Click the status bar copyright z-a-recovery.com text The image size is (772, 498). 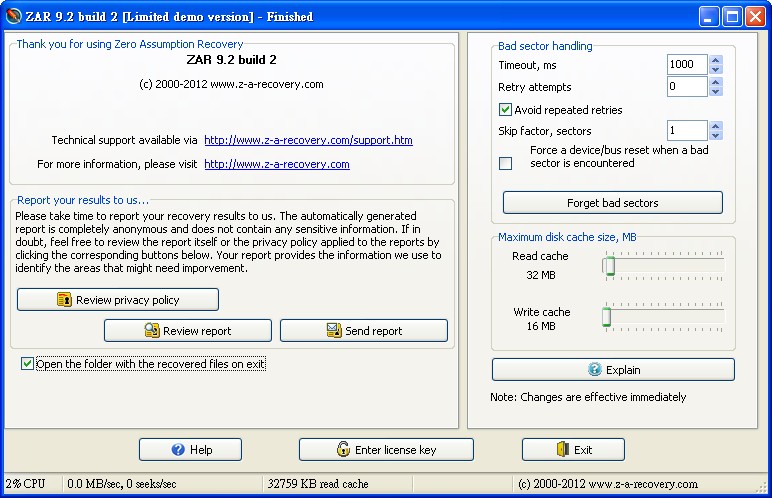[608, 484]
